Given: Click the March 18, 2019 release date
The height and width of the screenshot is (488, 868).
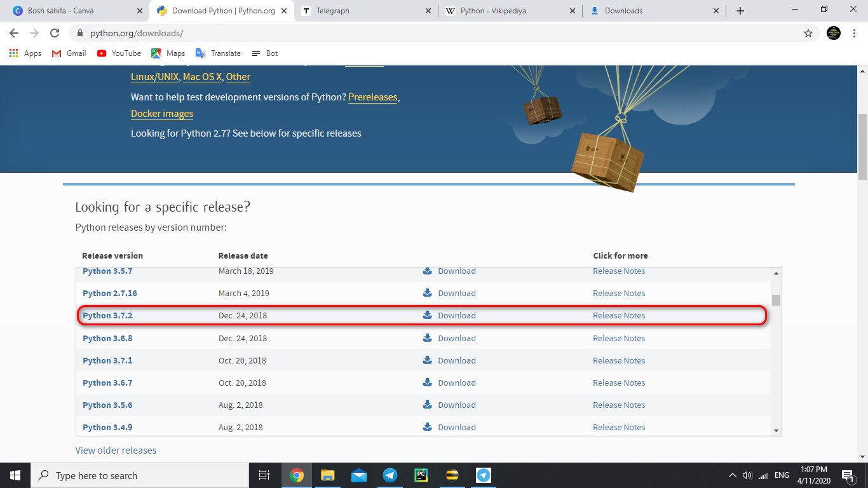Looking at the screenshot, I should (x=246, y=271).
